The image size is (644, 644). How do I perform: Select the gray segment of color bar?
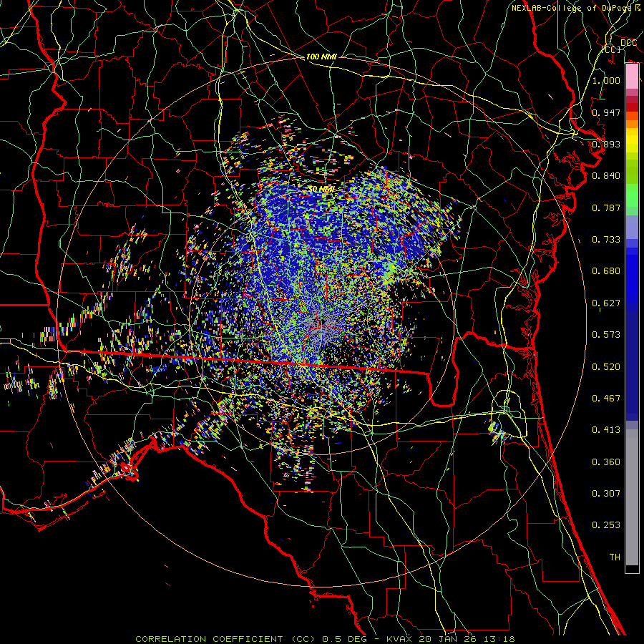click(x=632, y=497)
